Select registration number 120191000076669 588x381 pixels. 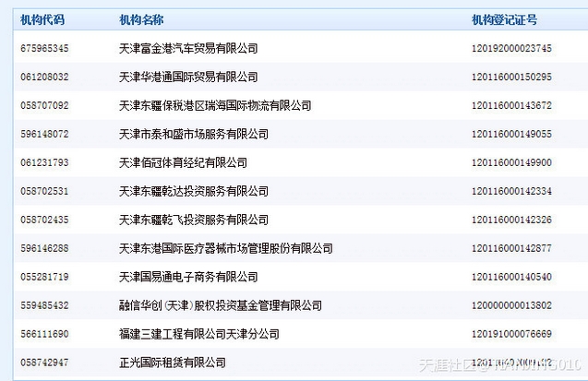point(511,334)
